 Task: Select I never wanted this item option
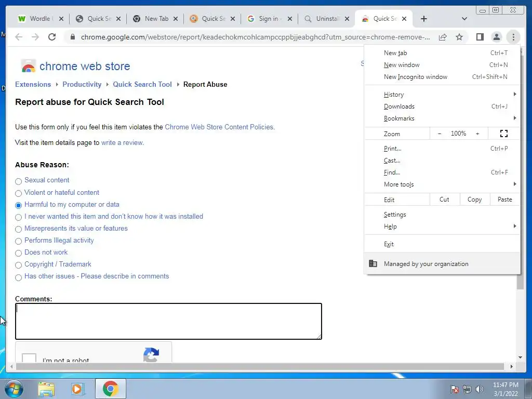[18, 217]
